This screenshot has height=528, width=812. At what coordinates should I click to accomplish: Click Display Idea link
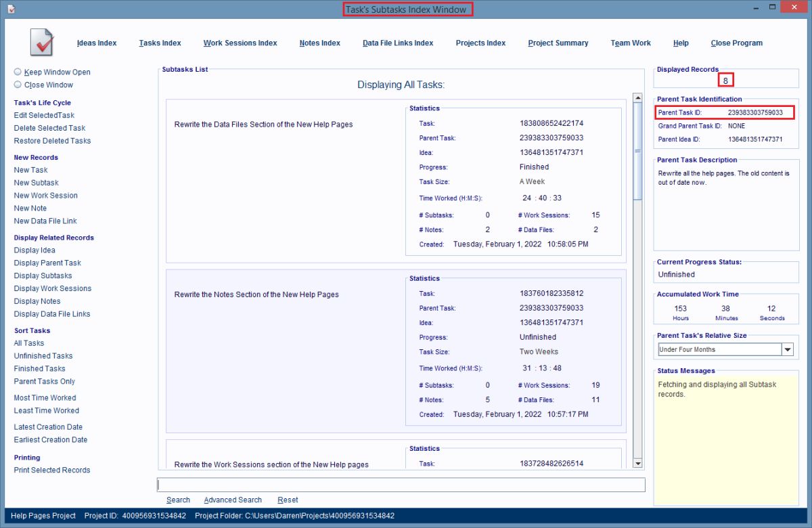click(x=35, y=250)
